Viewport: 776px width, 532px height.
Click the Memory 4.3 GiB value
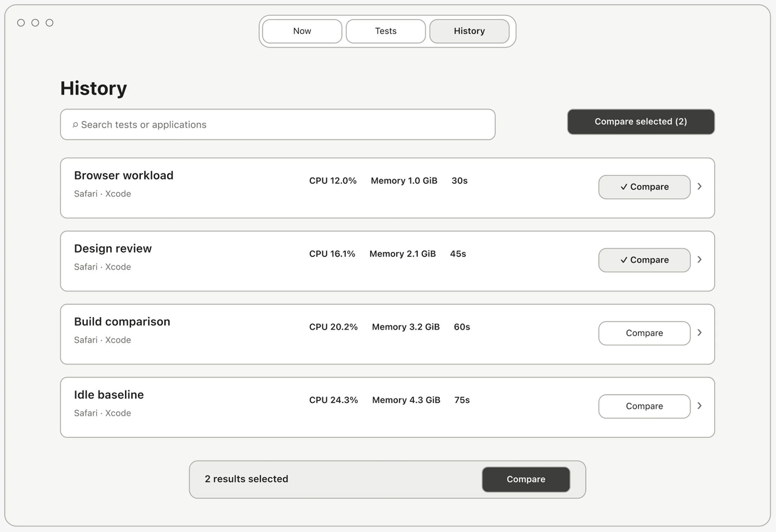(x=406, y=400)
